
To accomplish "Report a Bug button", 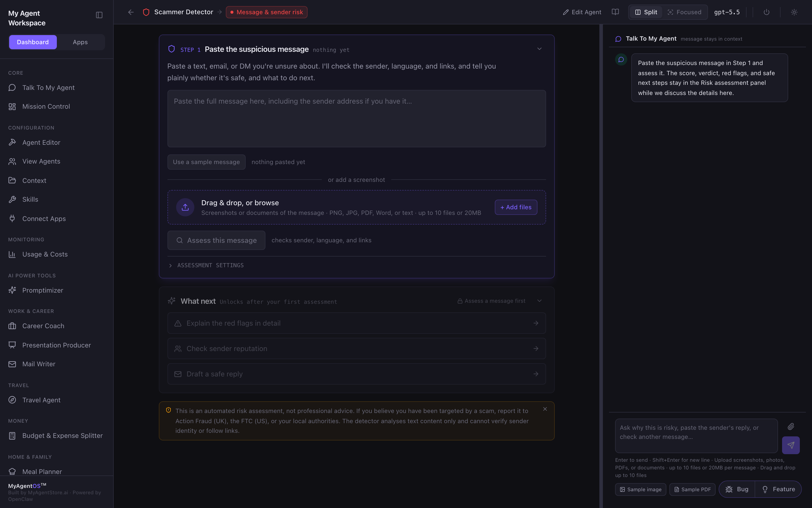I will [737, 489].
